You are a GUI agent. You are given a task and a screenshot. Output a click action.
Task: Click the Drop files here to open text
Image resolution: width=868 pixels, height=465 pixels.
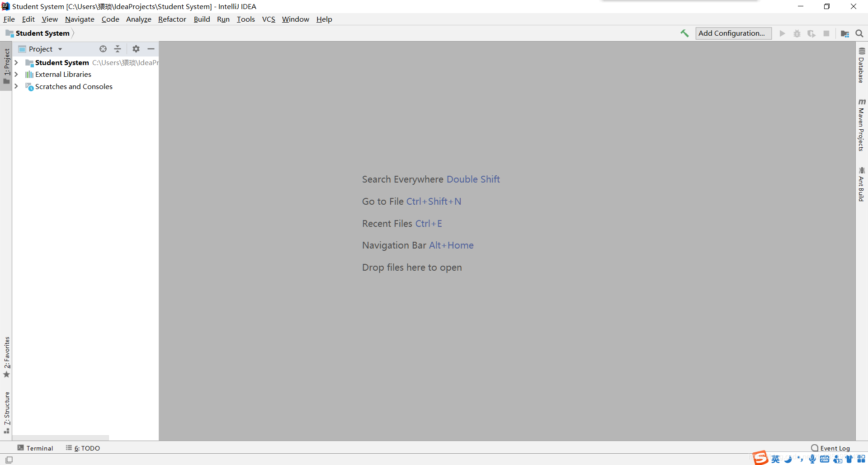pos(412,268)
